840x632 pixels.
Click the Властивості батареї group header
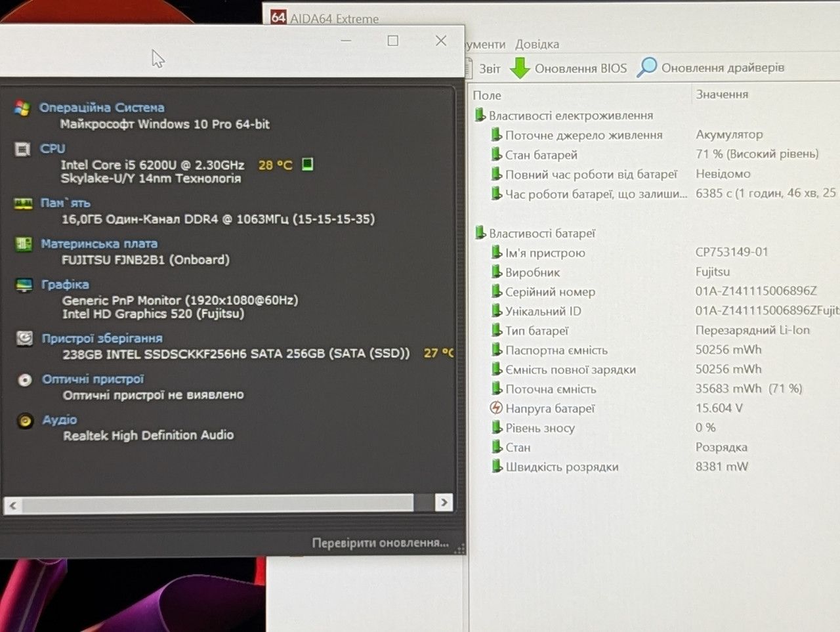[x=542, y=233]
